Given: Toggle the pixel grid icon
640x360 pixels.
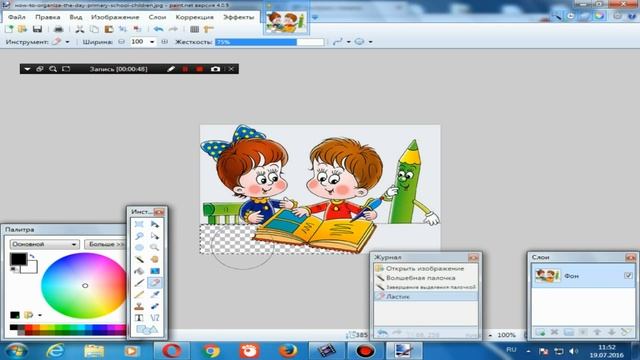Looking at the screenshot, I should (194, 29).
